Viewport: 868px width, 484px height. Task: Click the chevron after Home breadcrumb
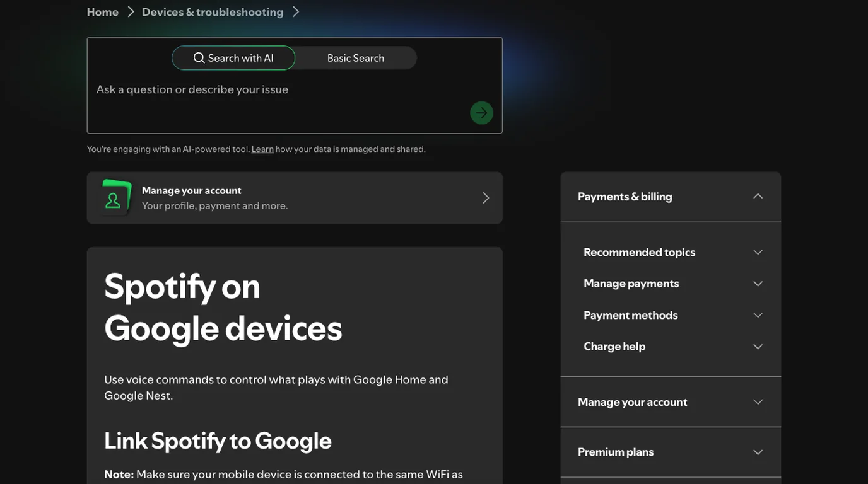click(131, 12)
